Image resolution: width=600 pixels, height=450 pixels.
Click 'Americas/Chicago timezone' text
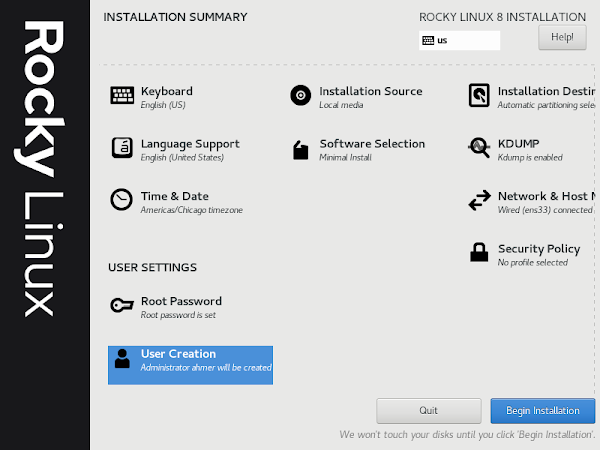pos(192,210)
